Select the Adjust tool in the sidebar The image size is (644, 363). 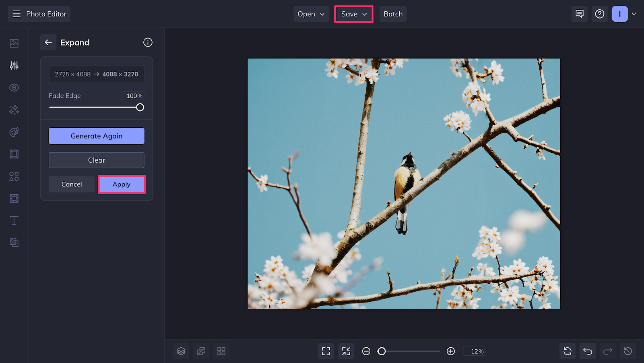point(14,65)
